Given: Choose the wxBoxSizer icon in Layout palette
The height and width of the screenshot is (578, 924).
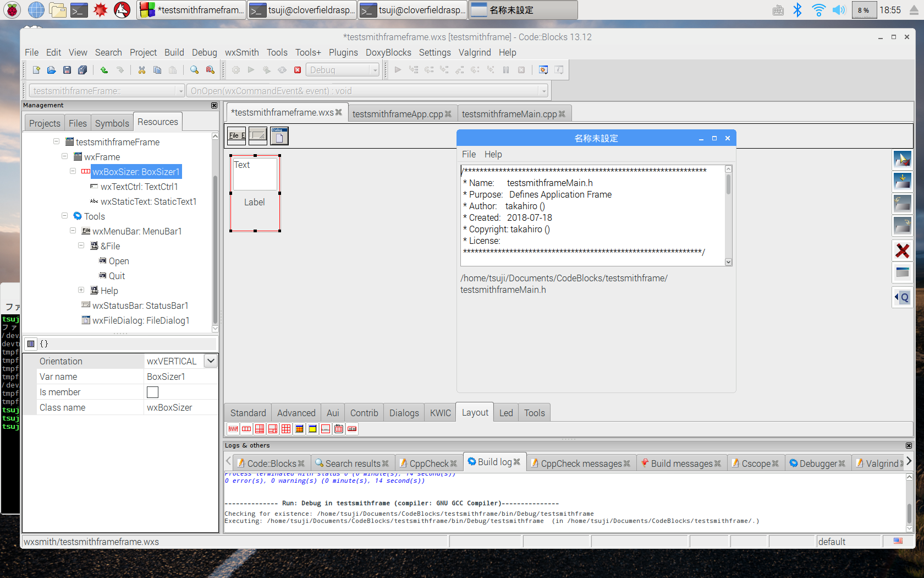Looking at the screenshot, I should [x=246, y=429].
